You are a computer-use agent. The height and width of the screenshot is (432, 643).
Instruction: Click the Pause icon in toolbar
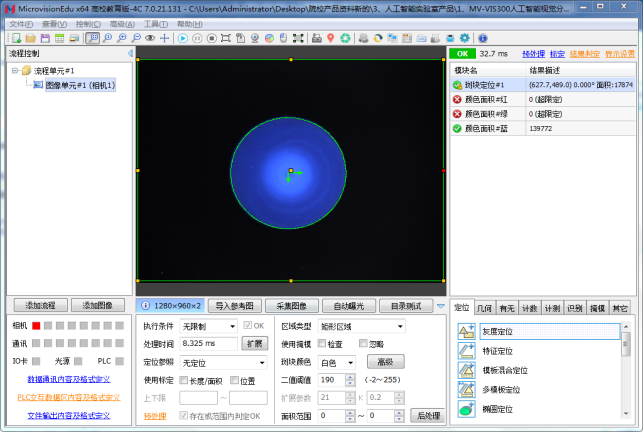coord(197,38)
